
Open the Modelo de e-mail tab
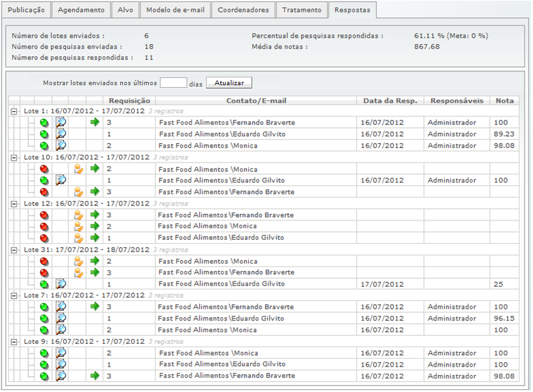tap(175, 10)
